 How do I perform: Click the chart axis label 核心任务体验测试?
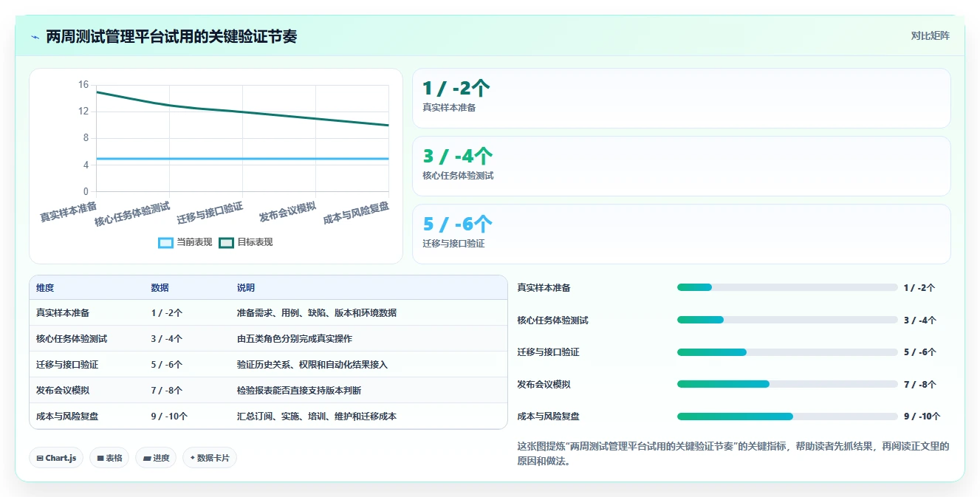(133, 214)
